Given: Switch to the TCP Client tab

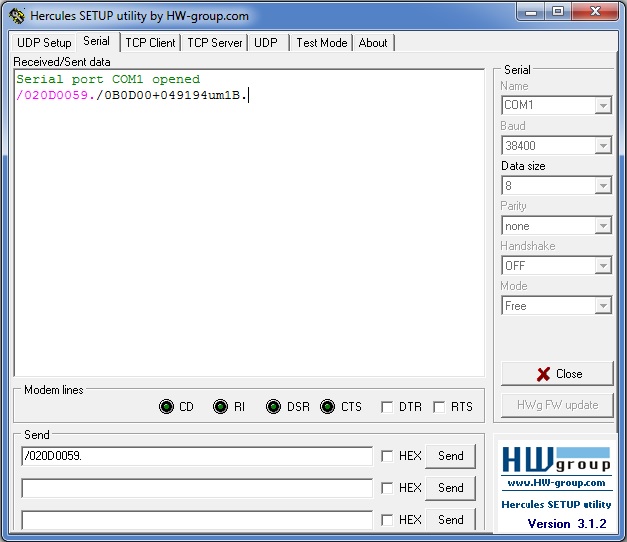Looking at the screenshot, I should (150, 43).
